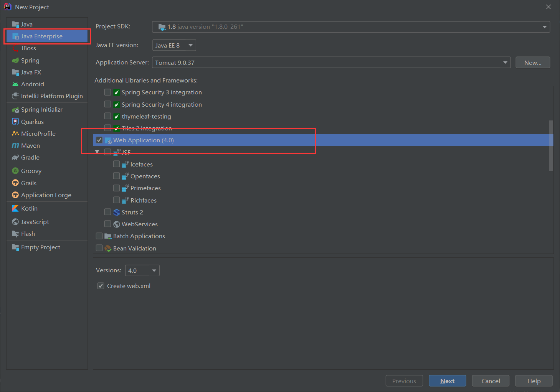Screen dimensions: 560x392
Task: Open the Versions 4.0 dropdown
Action: click(x=142, y=270)
